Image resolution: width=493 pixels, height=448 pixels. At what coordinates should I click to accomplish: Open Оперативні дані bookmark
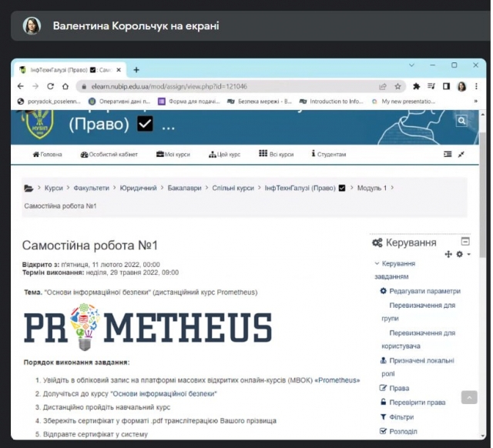[120, 102]
